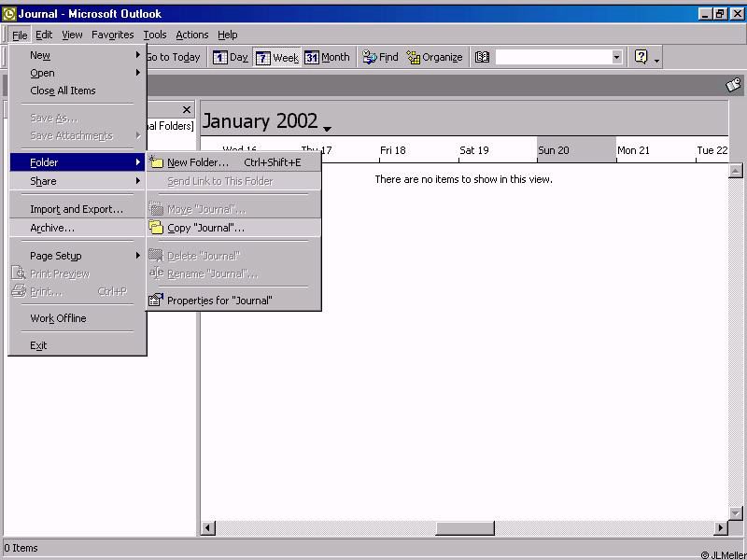Click the vertical scrollbar up arrow
This screenshot has height=560, width=747.
tap(736, 171)
